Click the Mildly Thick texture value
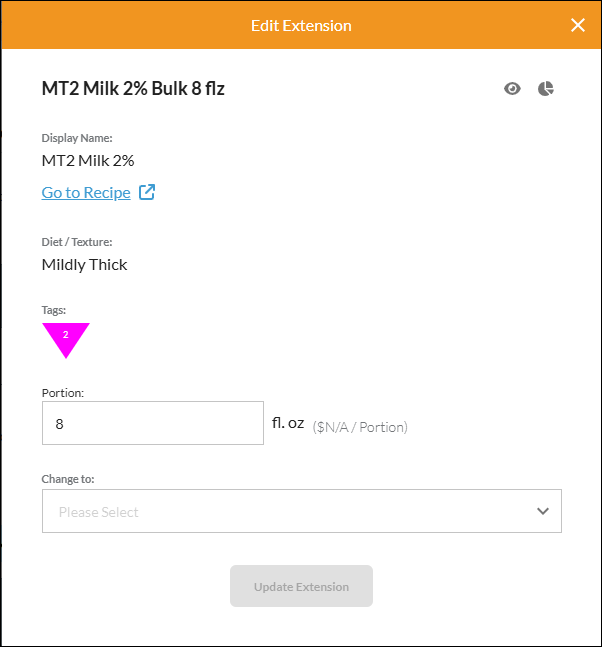This screenshot has width=602, height=647. [85, 265]
